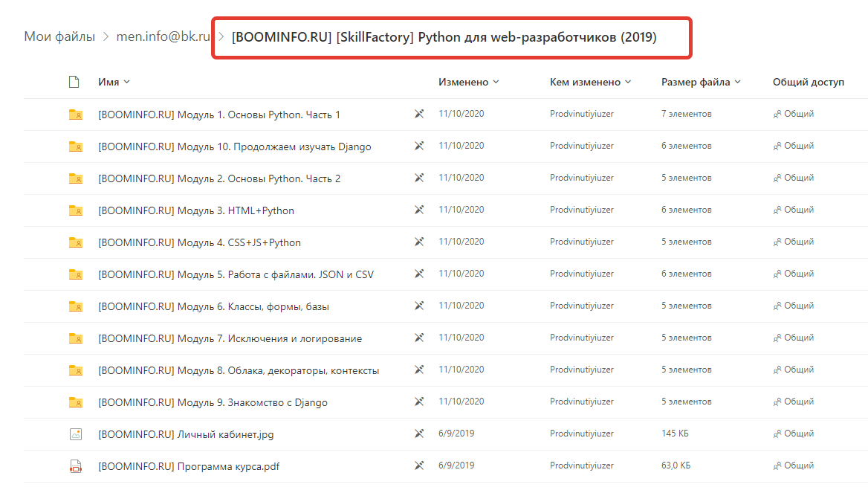Click Общий sharing status for Модуль 6
Viewport: 868px width, 493px height.
click(x=793, y=305)
